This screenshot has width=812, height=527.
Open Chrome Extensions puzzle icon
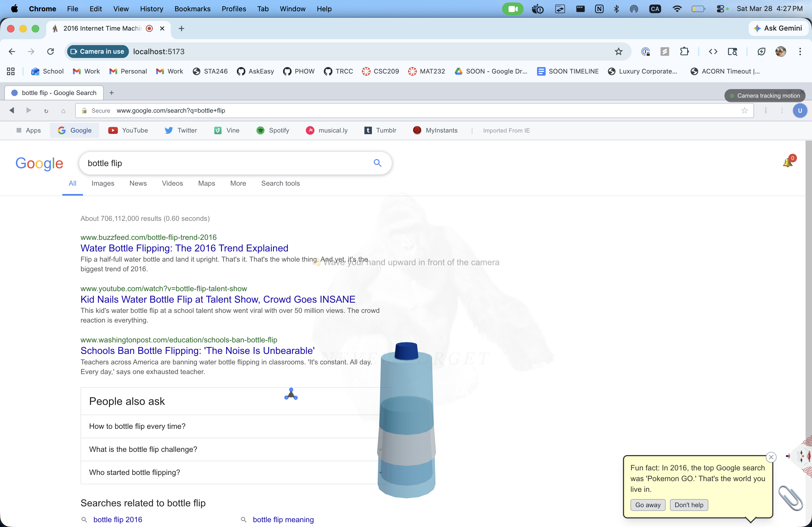tap(684, 52)
